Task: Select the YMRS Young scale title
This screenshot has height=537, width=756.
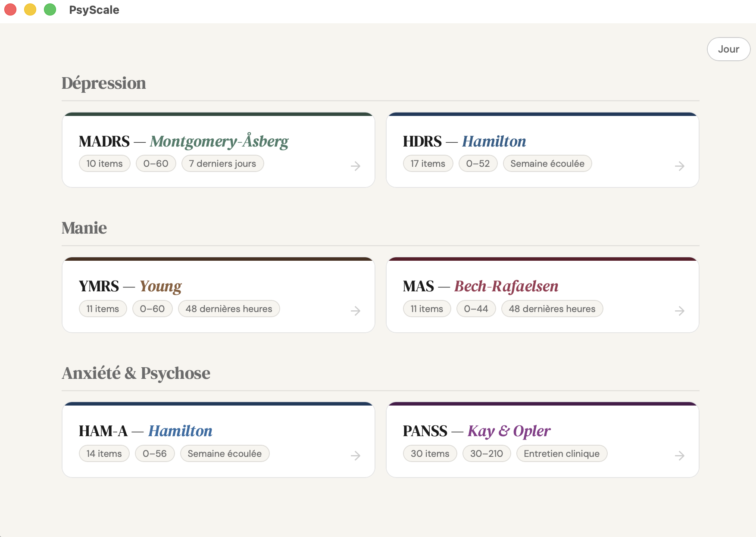Action: click(x=130, y=286)
